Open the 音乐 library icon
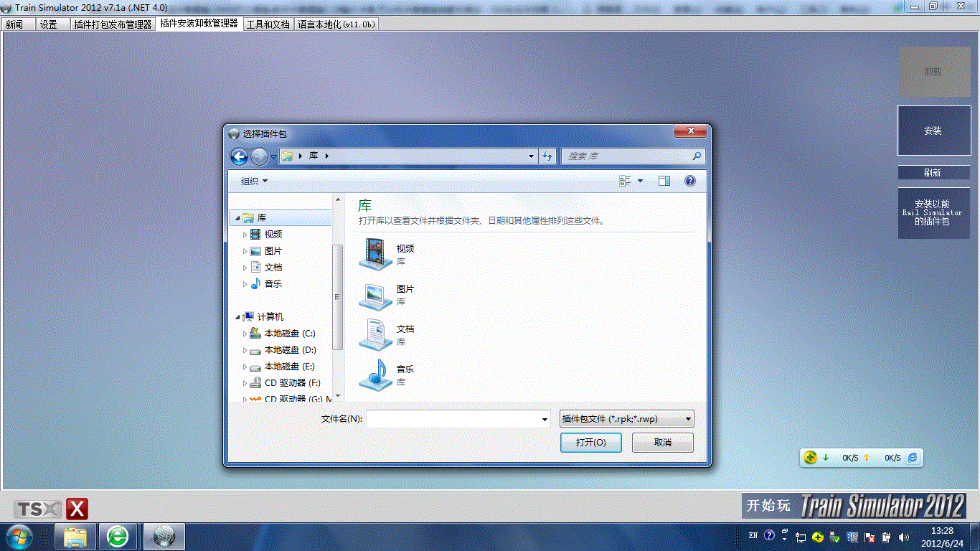The image size is (980, 551). [375, 375]
